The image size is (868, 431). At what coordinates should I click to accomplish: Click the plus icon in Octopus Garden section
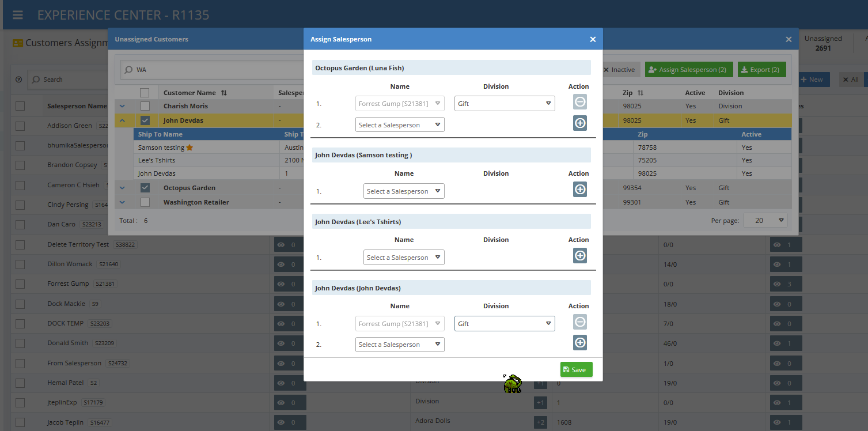point(579,123)
